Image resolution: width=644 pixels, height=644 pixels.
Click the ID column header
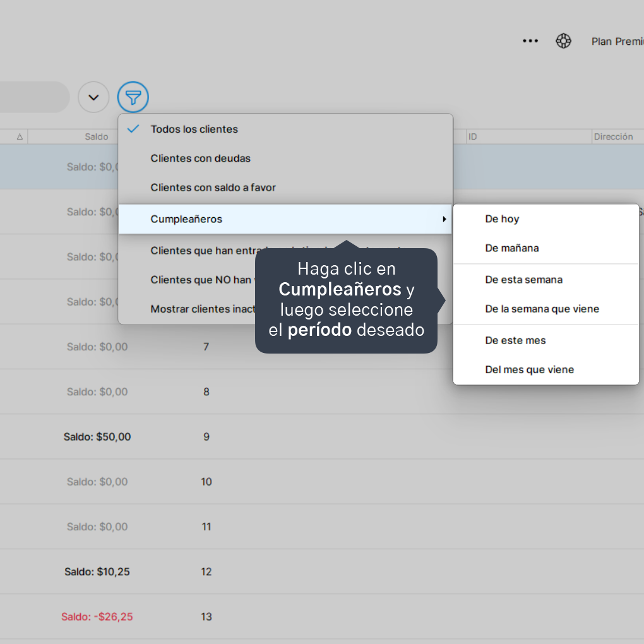pyautogui.click(x=529, y=137)
